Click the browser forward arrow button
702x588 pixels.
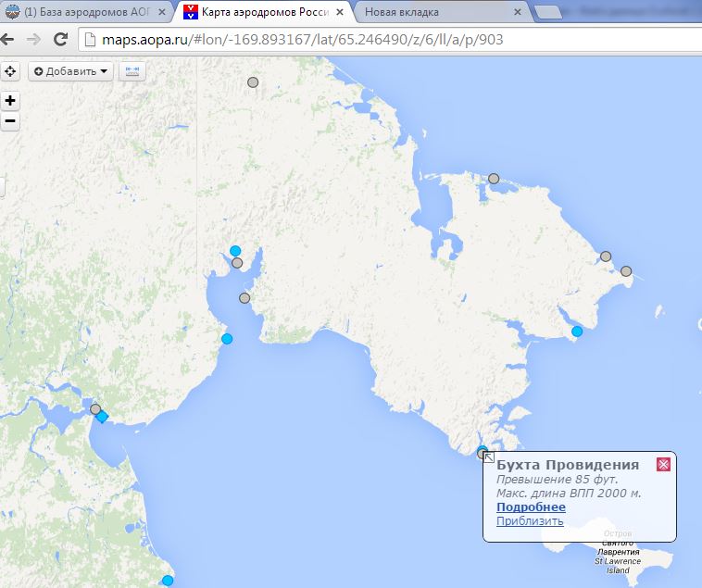pos(34,40)
